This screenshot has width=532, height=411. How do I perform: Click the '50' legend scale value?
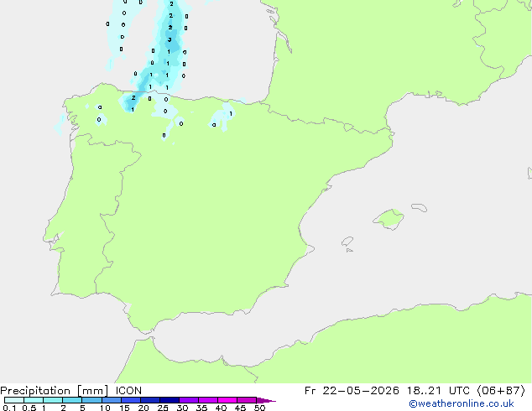click(x=259, y=408)
